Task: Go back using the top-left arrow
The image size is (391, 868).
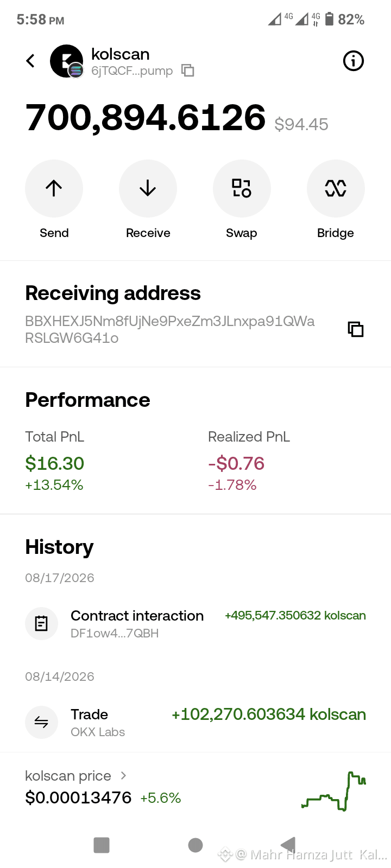Action: (30, 61)
